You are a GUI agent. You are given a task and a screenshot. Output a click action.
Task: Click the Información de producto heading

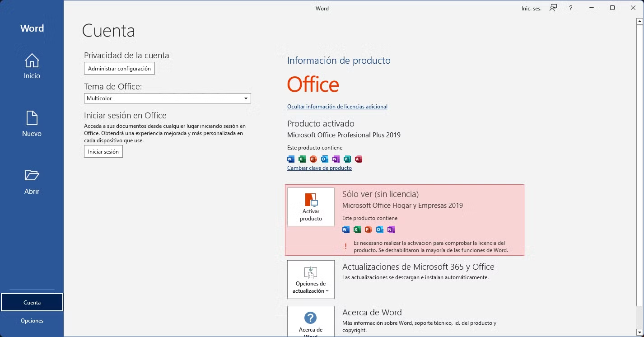(339, 61)
